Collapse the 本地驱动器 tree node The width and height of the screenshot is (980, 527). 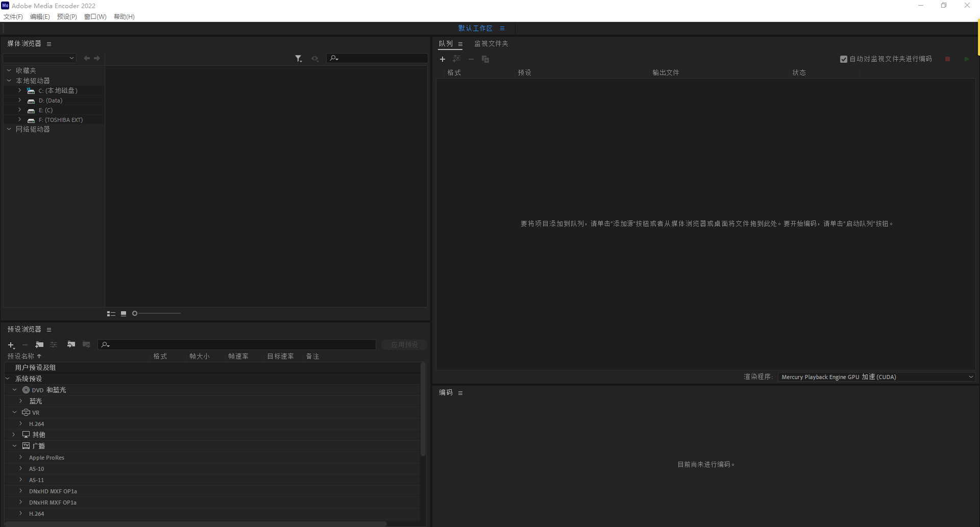click(x=9, y=81)
